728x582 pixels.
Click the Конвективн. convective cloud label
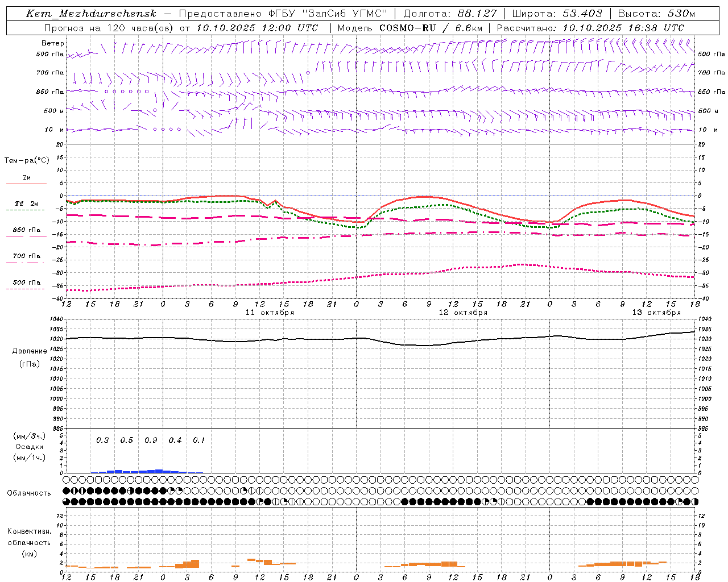(x=29, y=531)
